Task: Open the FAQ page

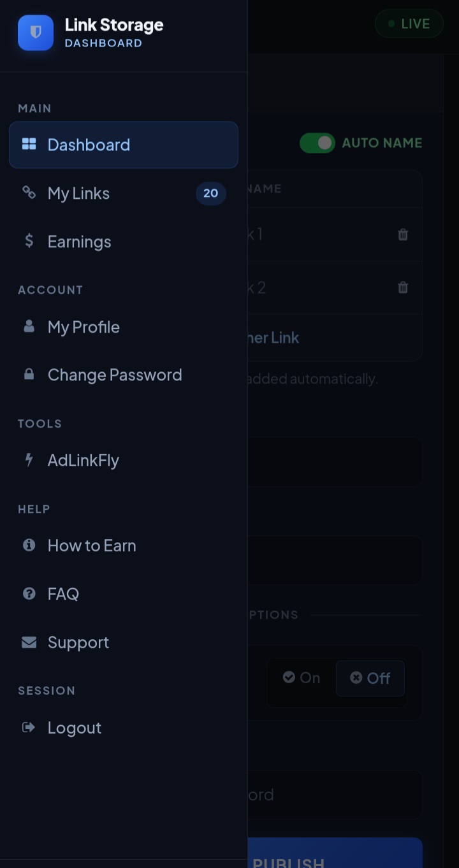Action: coord(63,594)
